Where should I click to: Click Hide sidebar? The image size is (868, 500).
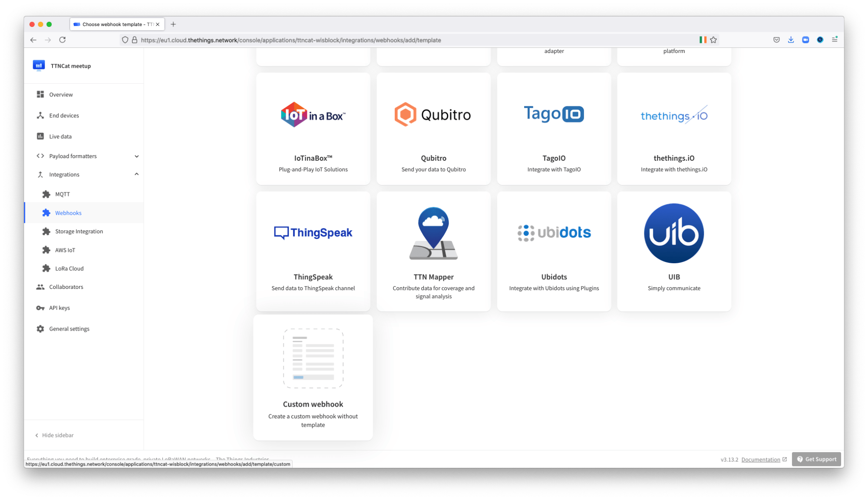[54, 435]
